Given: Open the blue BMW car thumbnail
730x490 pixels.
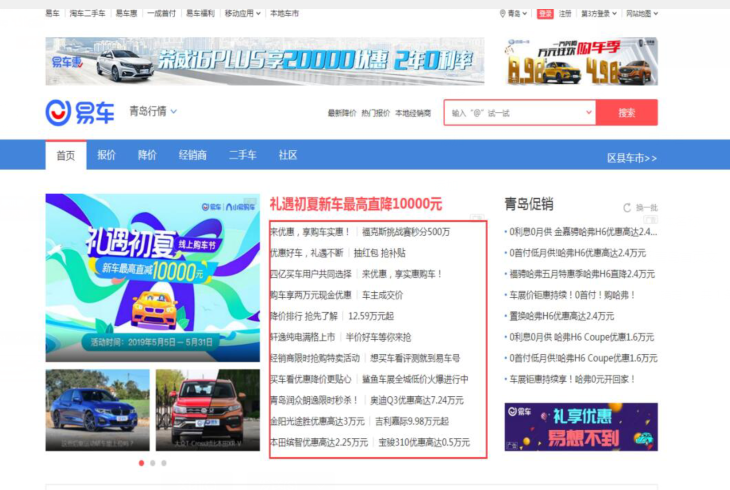Looking at the screenshot, I should point(97,410).
